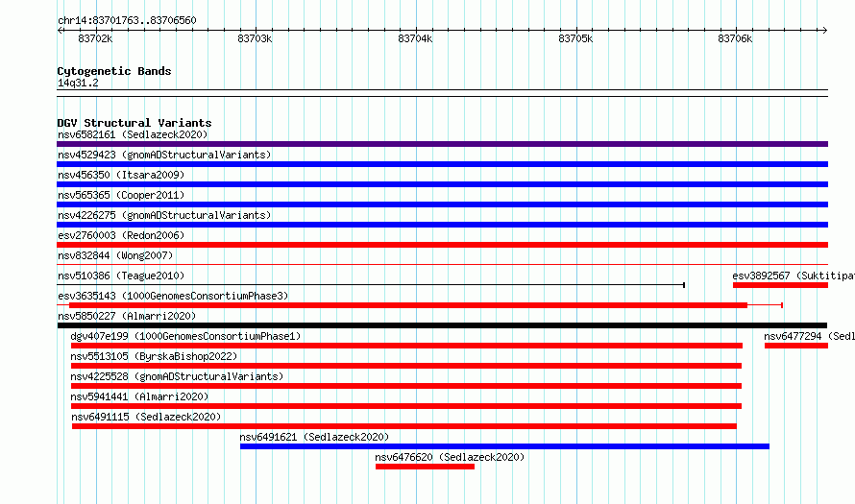Select the DGV Structural Variants track title
855x504 pixels.
134,123
